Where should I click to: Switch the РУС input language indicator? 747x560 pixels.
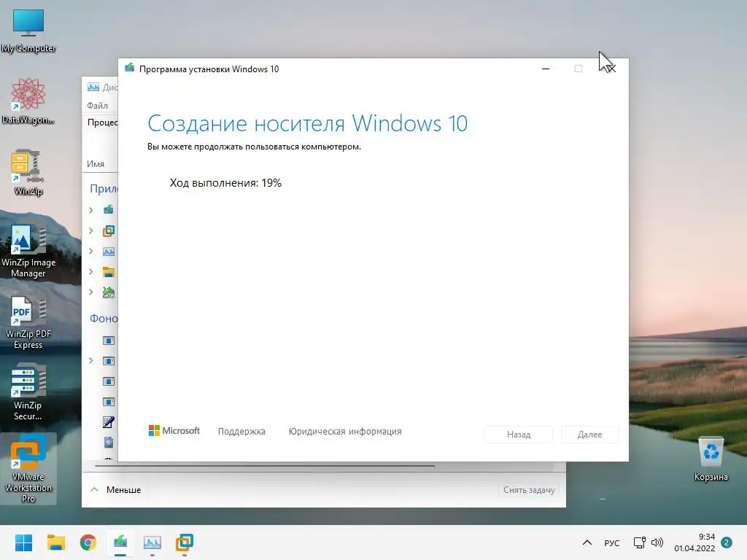(612, 542)
